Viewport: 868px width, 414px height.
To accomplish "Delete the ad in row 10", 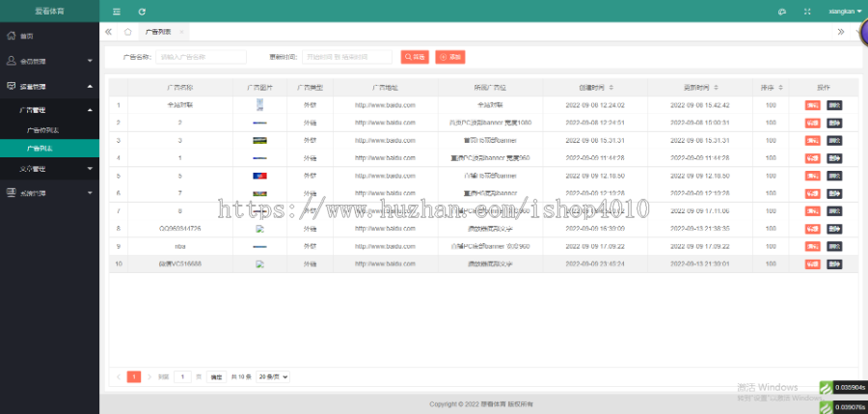I will pyautogui.click(x=834, y=264).
